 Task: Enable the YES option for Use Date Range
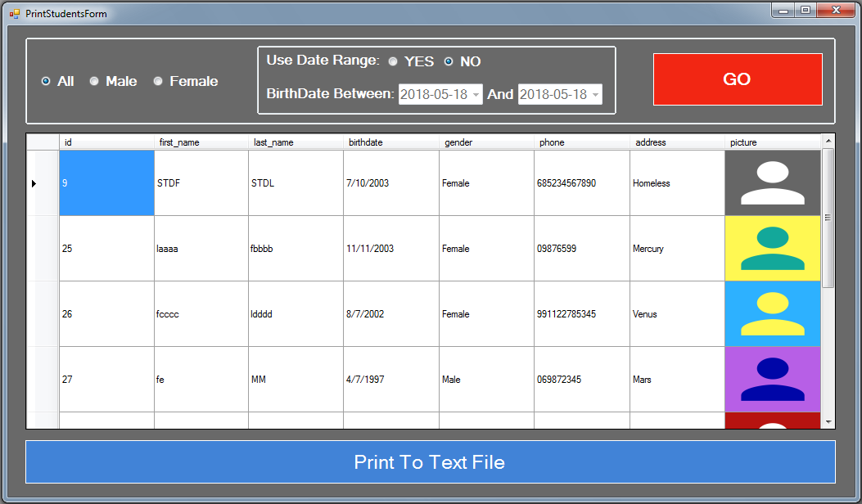point(393,61)
